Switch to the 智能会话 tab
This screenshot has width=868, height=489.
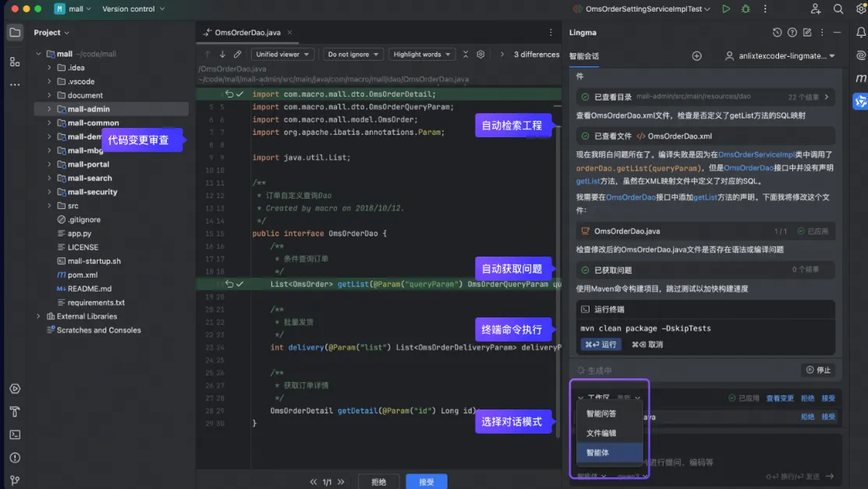click(584, 56)
